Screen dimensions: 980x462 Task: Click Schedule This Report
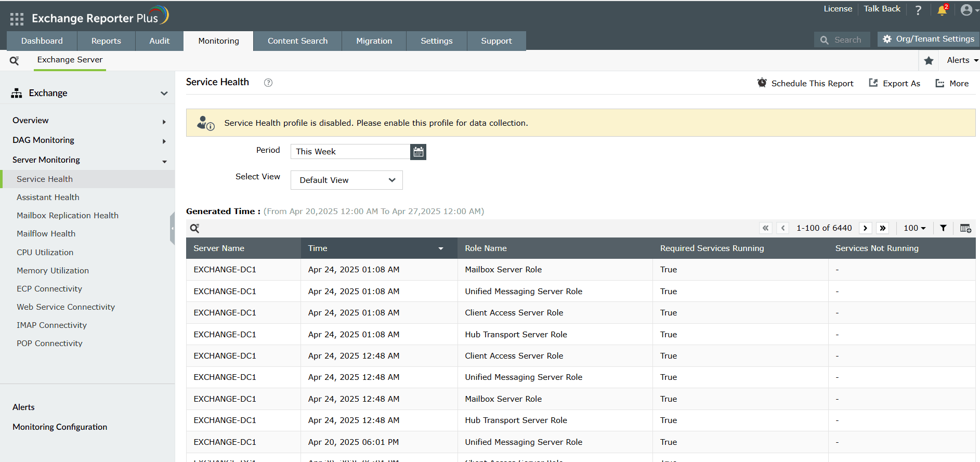pyautogui.click(x=805, y=83)
